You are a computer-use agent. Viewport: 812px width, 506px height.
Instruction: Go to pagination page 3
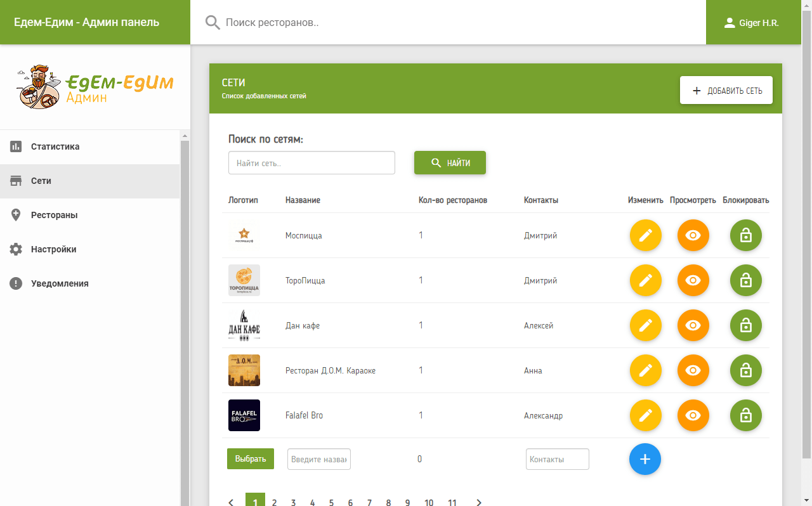[293, 502]
